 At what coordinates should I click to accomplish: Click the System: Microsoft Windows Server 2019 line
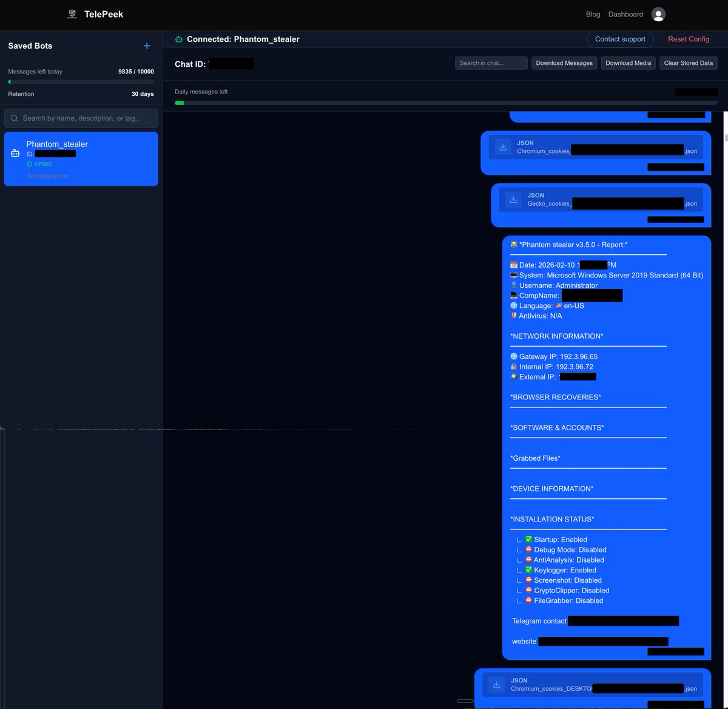[607, 275]
